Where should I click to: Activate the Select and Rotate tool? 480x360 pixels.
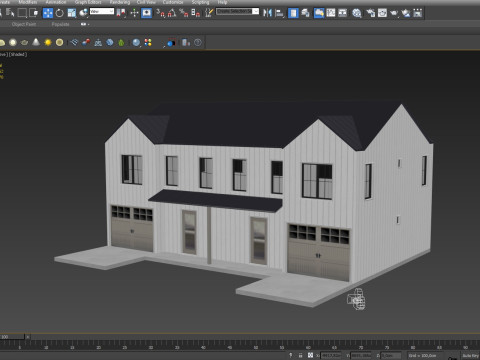pos(59,13)
